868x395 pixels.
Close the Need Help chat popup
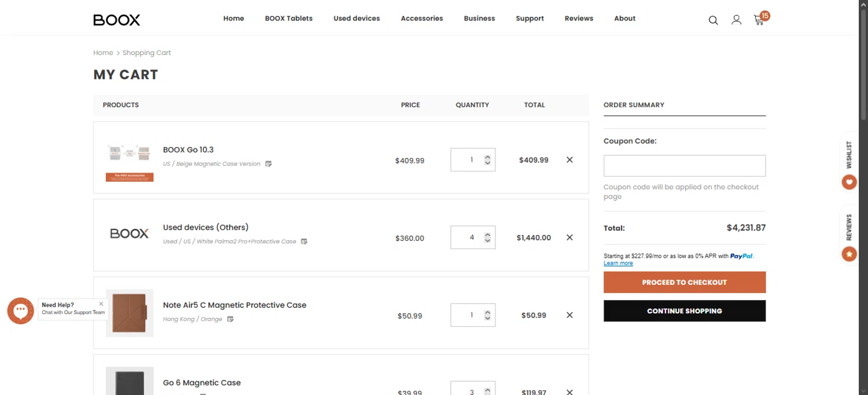[x=101, y=303]
